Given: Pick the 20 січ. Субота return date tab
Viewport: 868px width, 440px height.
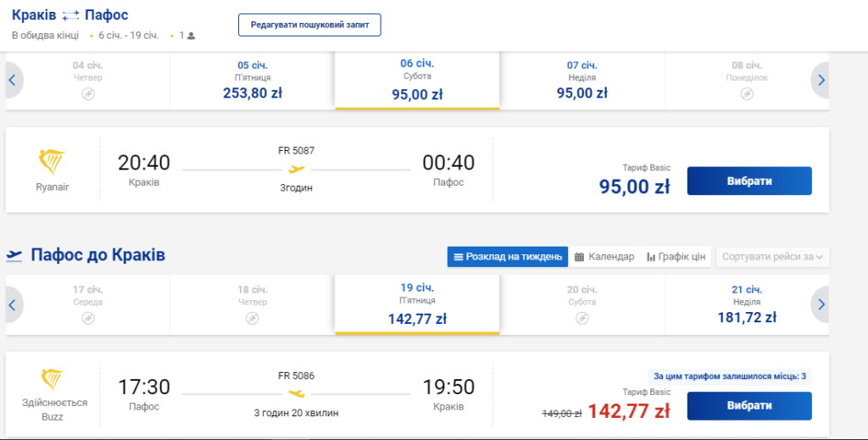Looking at the screenshot, I should tap(581, 305).
